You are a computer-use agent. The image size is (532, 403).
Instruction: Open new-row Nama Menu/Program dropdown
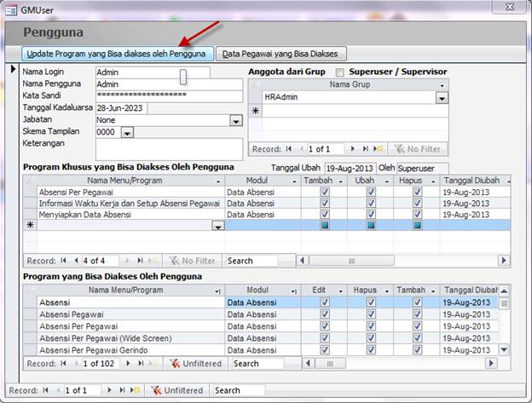217,226
